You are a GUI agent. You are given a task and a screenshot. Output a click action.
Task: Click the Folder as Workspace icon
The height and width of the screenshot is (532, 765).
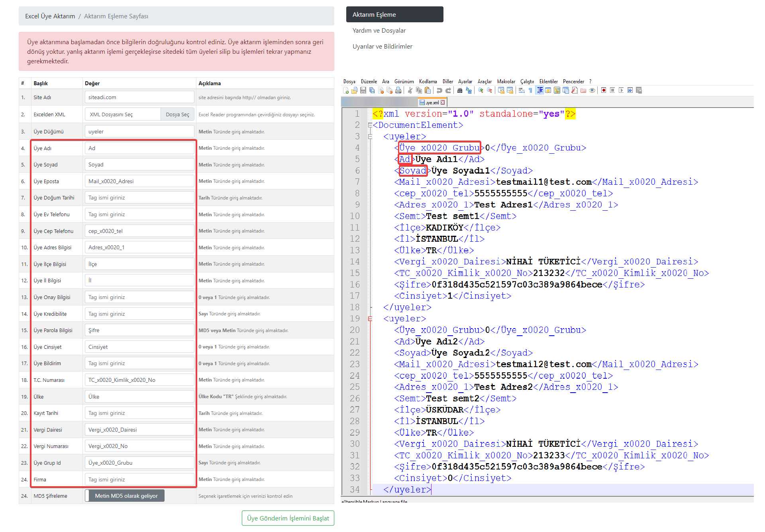(x=583, y=90)
